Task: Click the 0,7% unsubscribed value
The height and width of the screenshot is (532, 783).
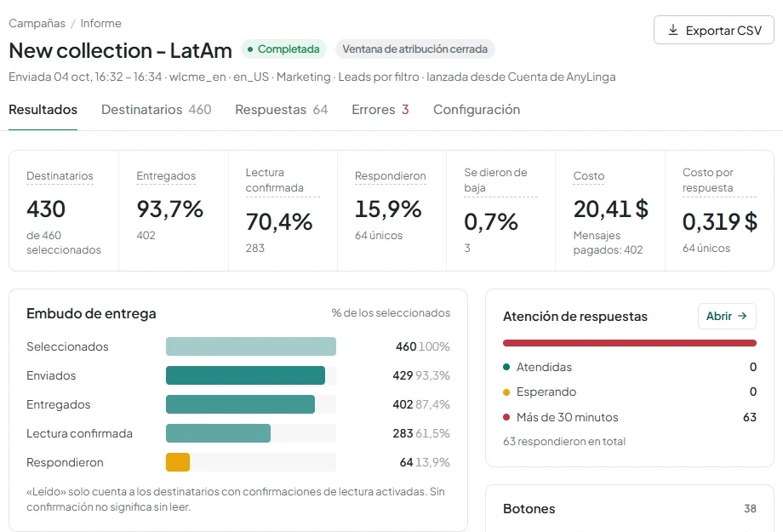Action: (x=491, y=222)
